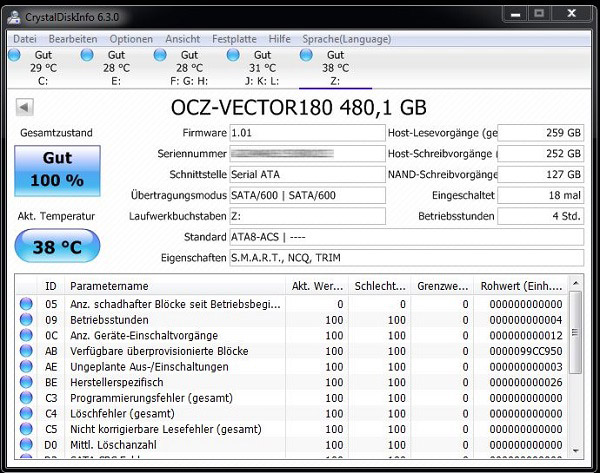The width and height of the screenshot is (600, 473).
Task: Switch to drive C: tab at 29 °C
Action: [x=43, y=68]
